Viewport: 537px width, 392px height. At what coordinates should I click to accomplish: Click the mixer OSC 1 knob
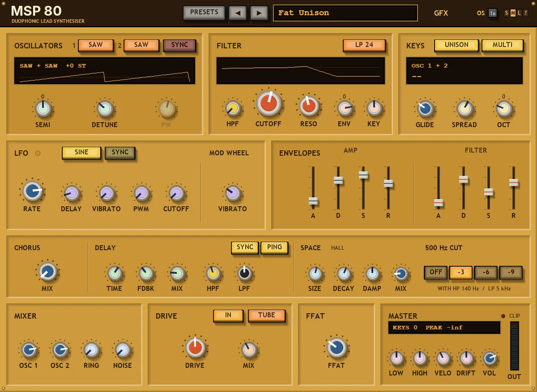coord(29,350)
